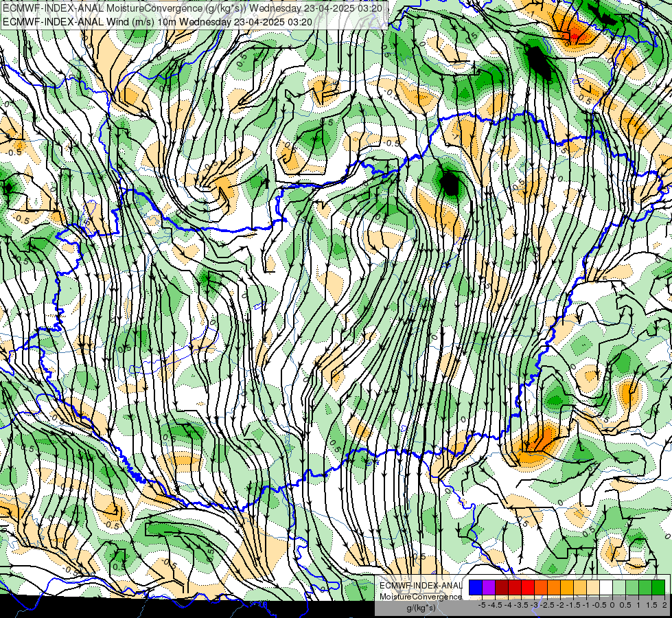Click the legend label 'ECMWF-INDEX-ANAL'
The image size is (672, 618).
tap(421, 586)
